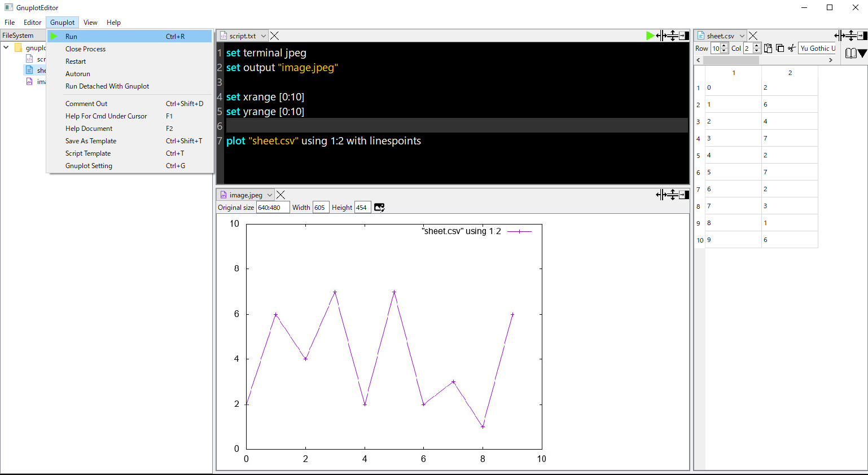Split sheet.csv pane horizontally icon

[840, 36]
